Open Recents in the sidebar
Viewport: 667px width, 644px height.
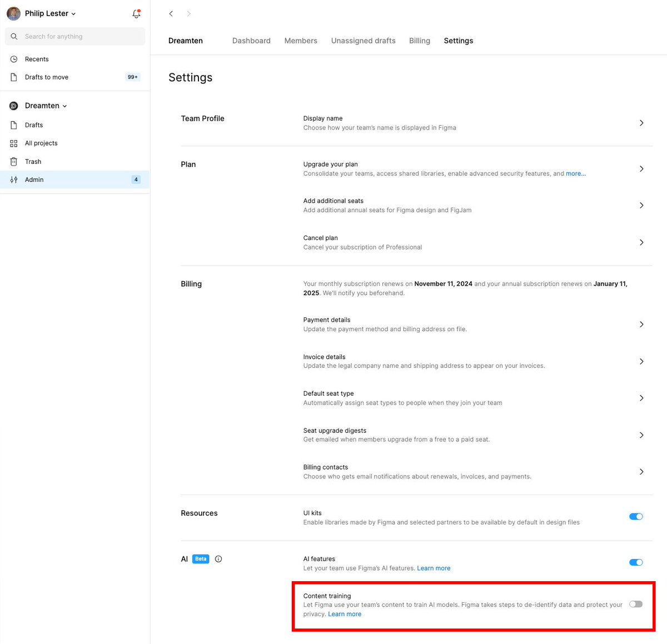point(75,59)
